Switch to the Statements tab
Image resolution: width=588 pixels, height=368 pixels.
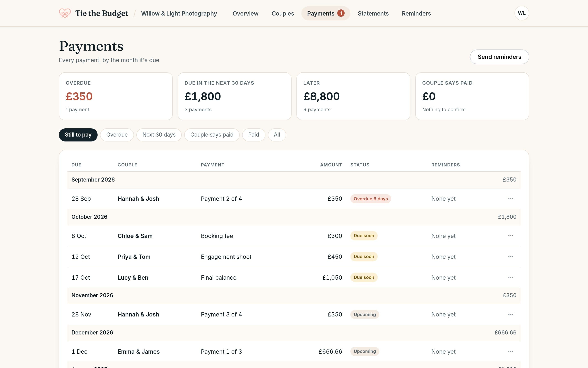point(373,13)
